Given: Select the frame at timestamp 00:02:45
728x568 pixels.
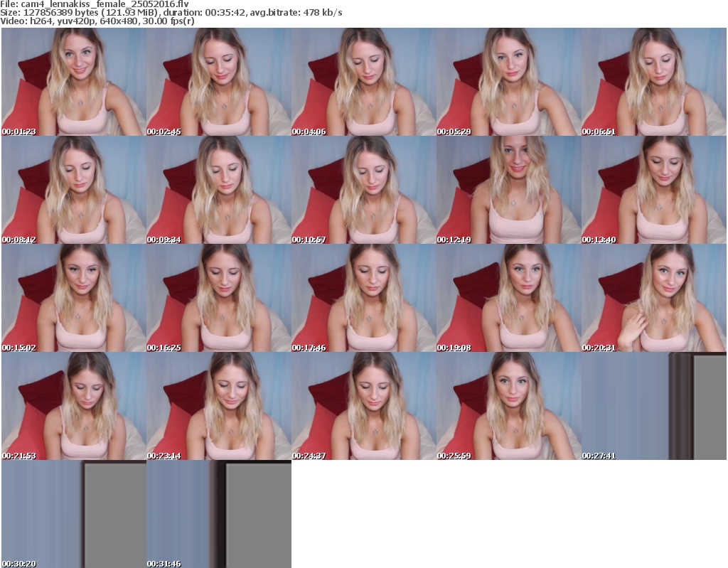Looking at the screenshot, I should 219,82.
